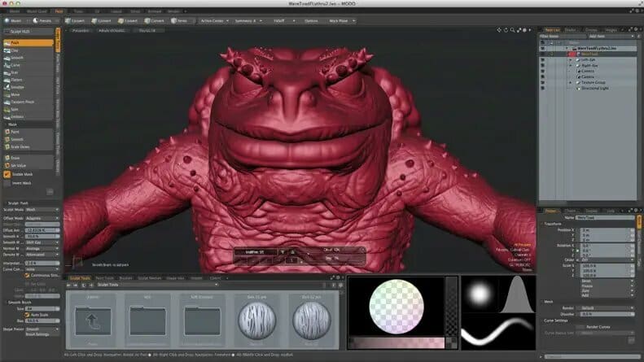Select the Tangent Pinch sculpt tool
This screenshot has width=644, height=362.
(x=28, y=102)
